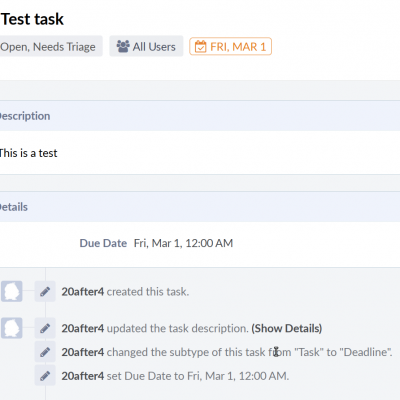This screenshot has height=400, width=400.
Task: Click the users group icon in All Users tag
Action: (x=123, y=46)
